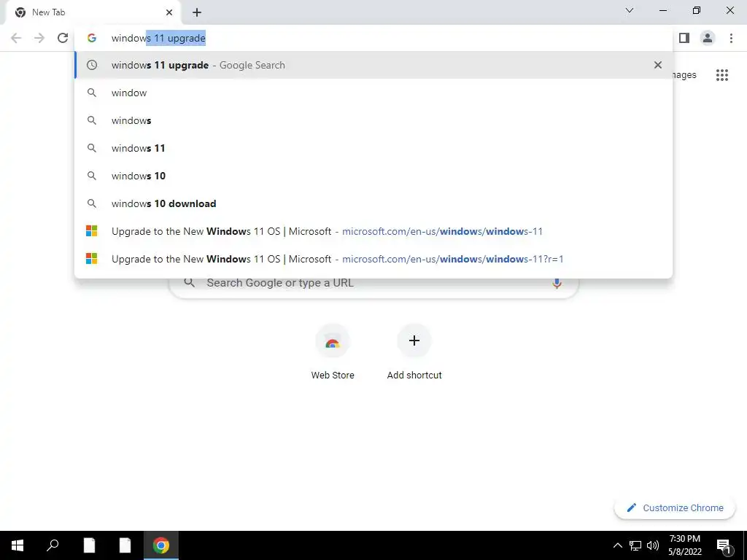The width and height of the screenshot is (747, 560).
Task: Open Microsoft suggestion ending in windows-11
Action: coord(373,231)
